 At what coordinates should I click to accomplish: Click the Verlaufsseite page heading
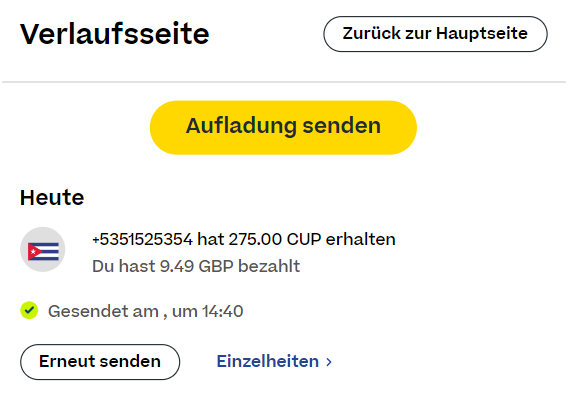tap(115, 34)
